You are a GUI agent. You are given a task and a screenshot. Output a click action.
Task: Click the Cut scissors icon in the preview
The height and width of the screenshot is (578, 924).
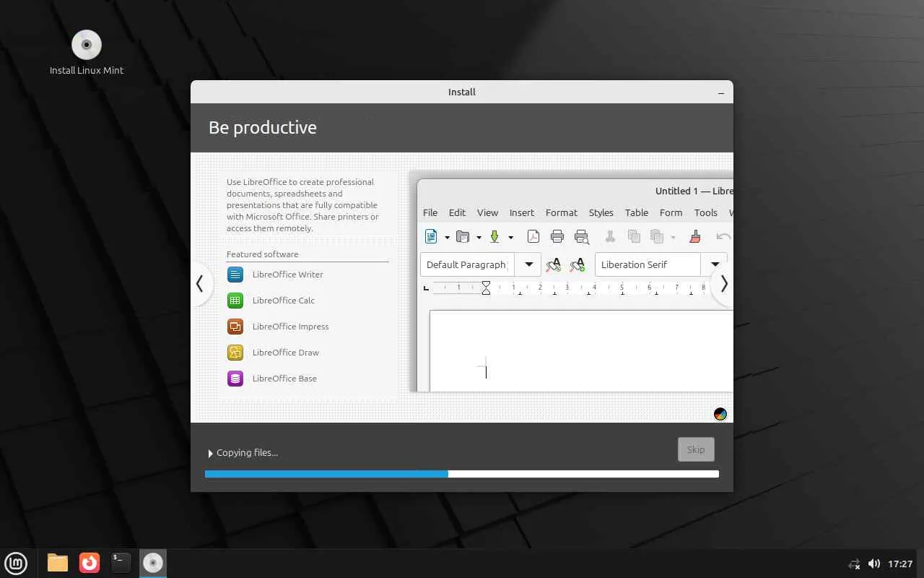610,236
